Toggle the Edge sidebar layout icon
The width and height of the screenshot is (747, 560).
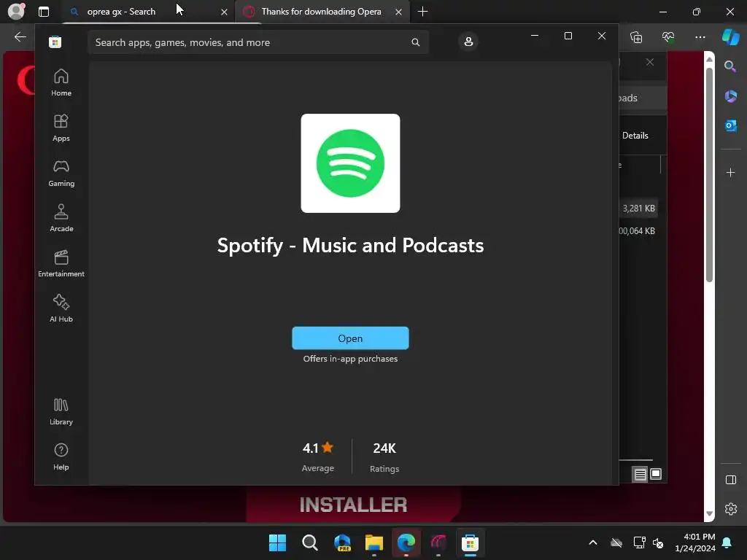tap(731, 480)
